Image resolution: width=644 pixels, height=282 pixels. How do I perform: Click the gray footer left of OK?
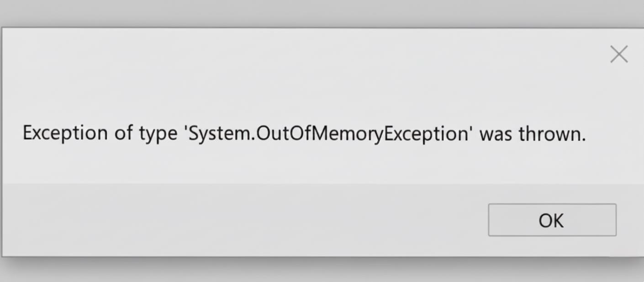pyautogui.click(x=228, y=220)
